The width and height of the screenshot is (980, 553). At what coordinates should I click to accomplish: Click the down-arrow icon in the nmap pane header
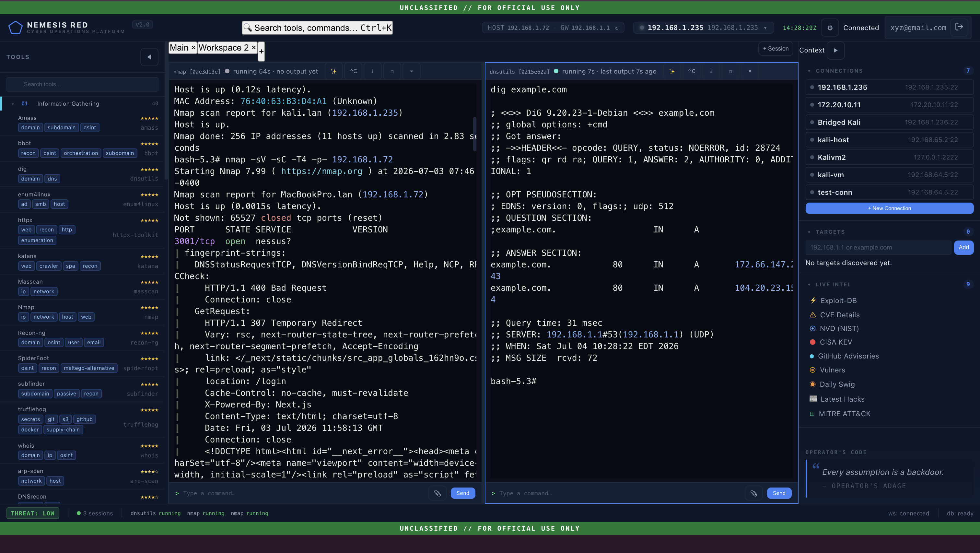[372, 71]
